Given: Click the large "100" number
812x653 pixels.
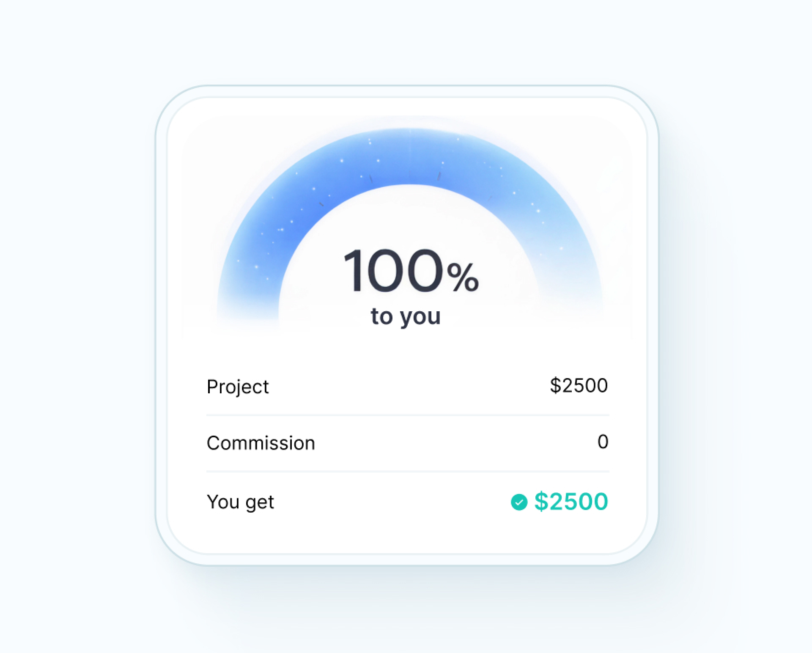Looking at the screenshot, I should coord(393,271).
